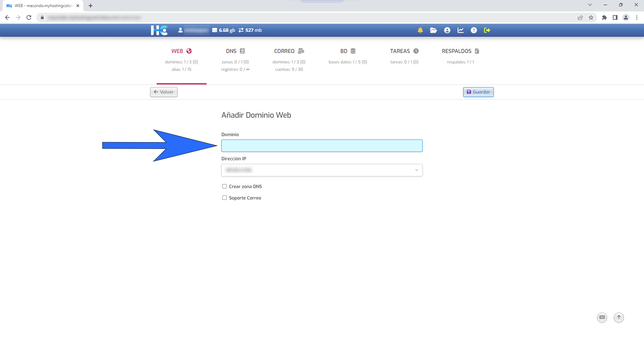
Task: Switch to the WEB section tab
Action: click(181, 51)
